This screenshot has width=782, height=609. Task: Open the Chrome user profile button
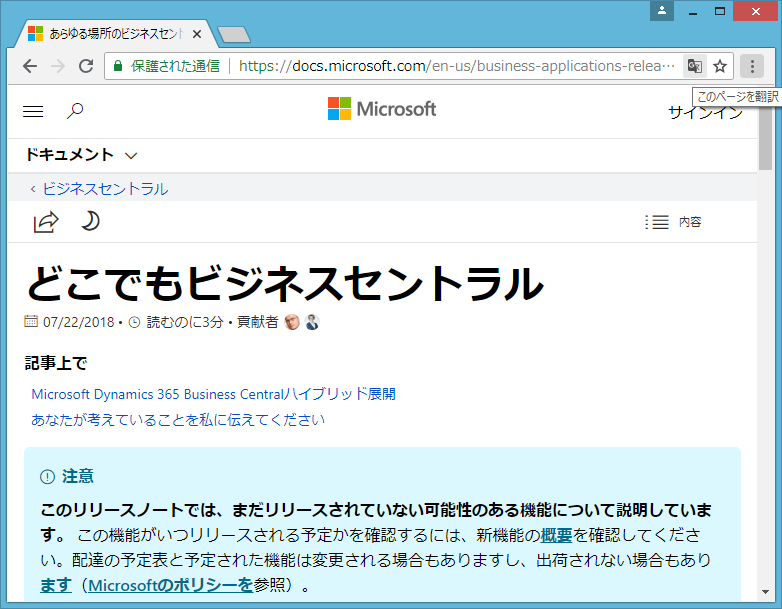click(x=662, y=10)
